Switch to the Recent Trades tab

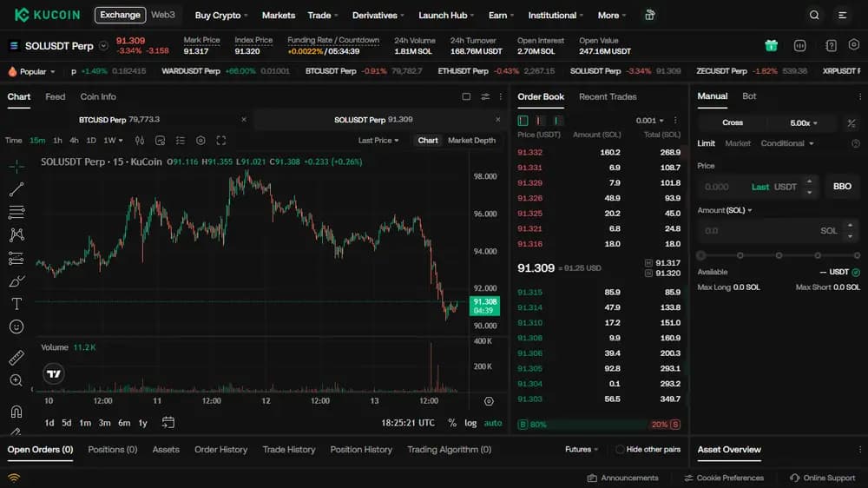tap(608, 97)
